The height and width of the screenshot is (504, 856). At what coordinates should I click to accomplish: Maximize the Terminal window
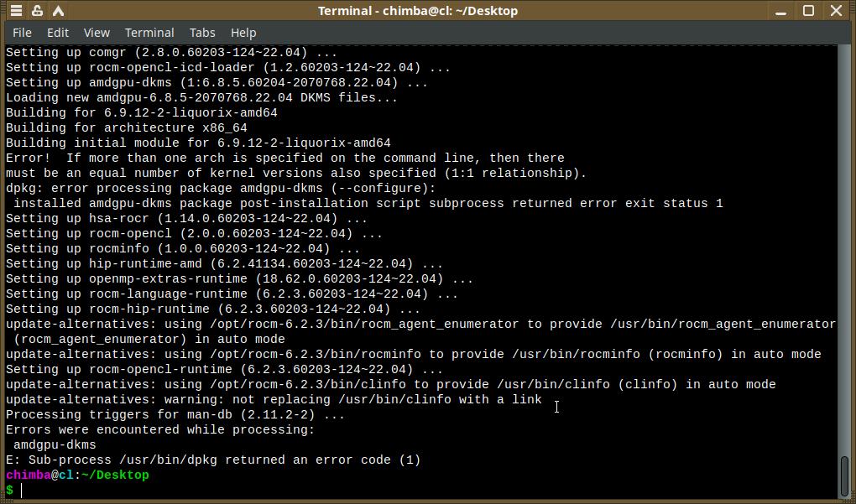tap(808, 10)
